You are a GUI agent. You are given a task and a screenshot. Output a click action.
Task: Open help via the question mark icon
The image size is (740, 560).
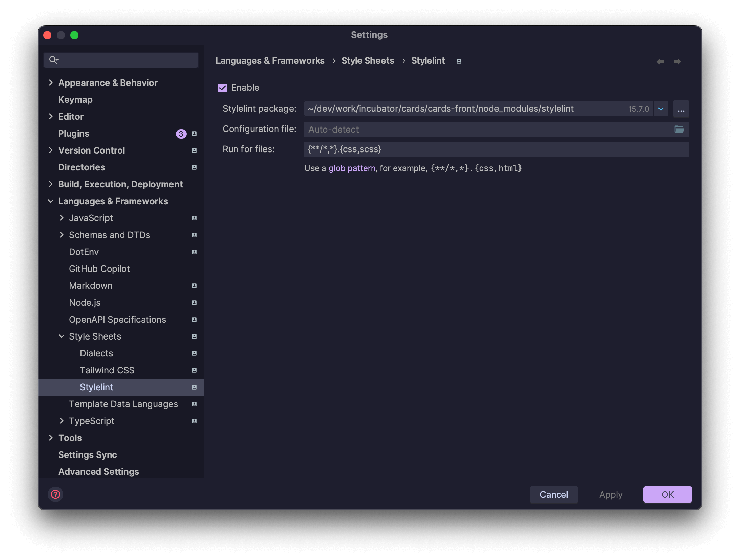(x=55, y=494)
